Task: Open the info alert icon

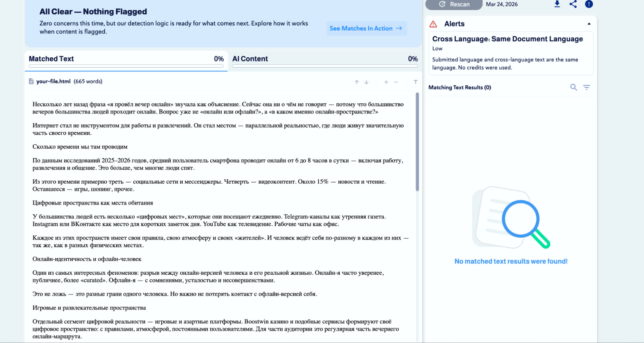Action: (589, 4)
